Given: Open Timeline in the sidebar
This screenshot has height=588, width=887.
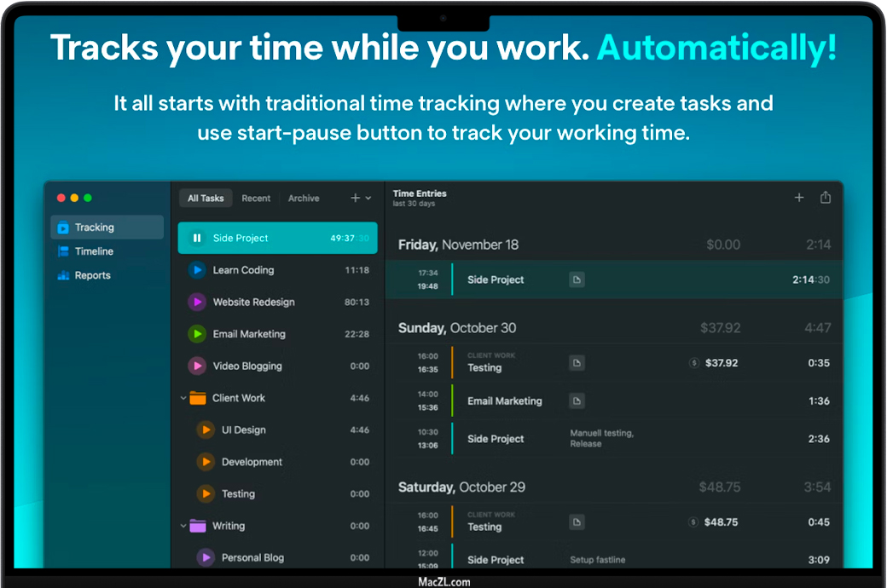Looking at the screenshot, I should tap(94, 251).
